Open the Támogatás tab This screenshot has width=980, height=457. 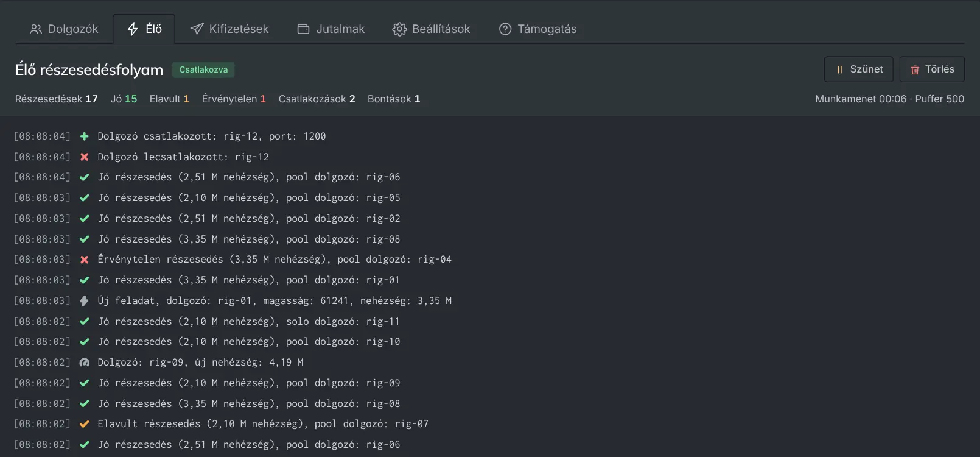tap(537, 29)
